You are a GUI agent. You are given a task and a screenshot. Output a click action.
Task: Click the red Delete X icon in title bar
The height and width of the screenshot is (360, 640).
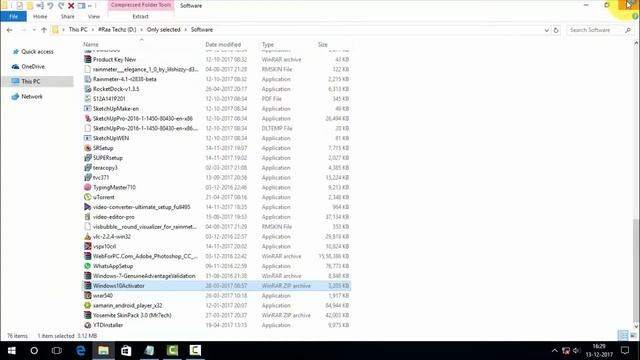pyautogui.click(x=71, y=6)
